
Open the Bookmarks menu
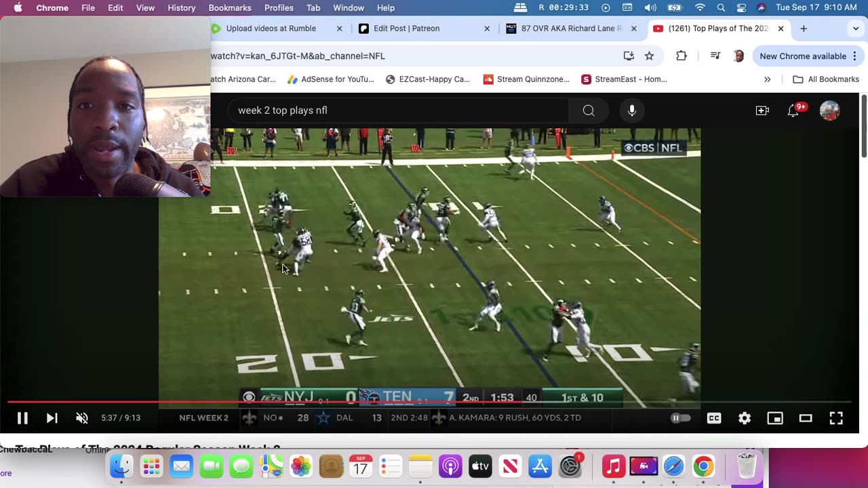230,7
